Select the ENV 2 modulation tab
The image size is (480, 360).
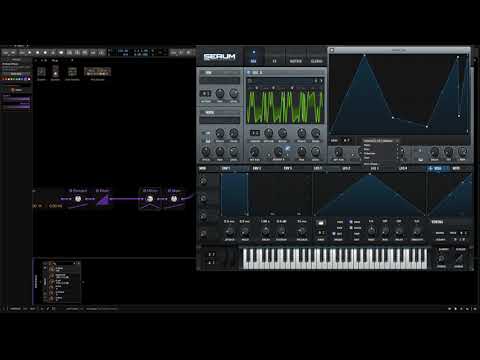[x=257, y=168]
